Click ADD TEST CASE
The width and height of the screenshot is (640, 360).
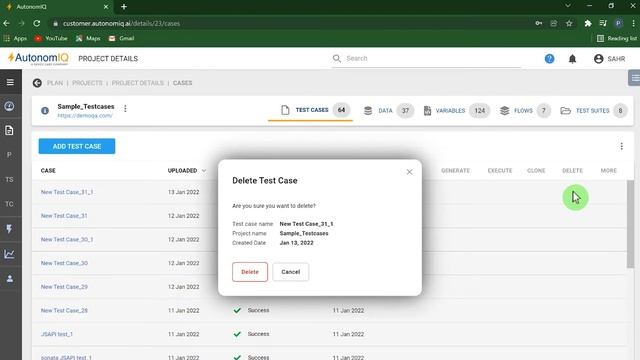pos(77,146)
